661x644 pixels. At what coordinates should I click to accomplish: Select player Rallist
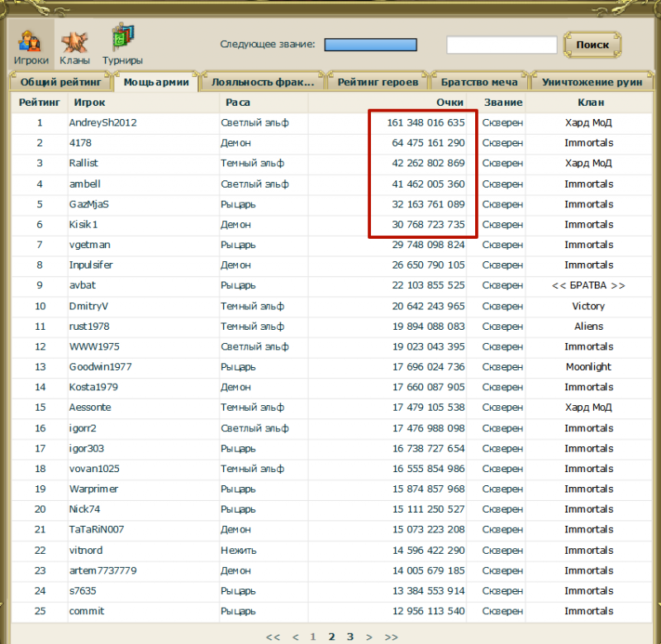point(83,163)
